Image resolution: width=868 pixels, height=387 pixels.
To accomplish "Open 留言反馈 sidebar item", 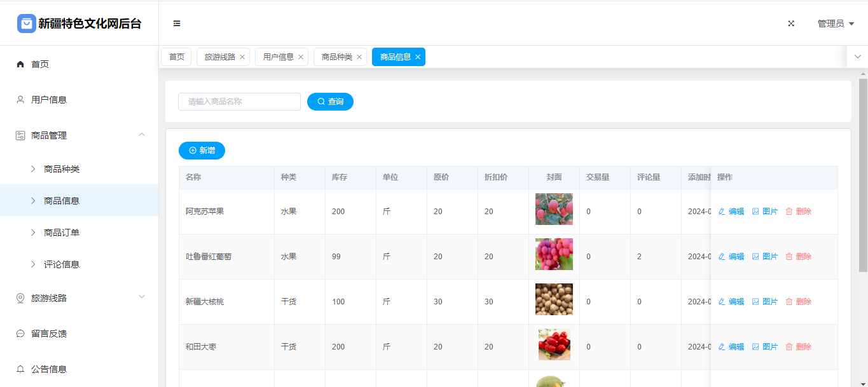I will 79,334.
